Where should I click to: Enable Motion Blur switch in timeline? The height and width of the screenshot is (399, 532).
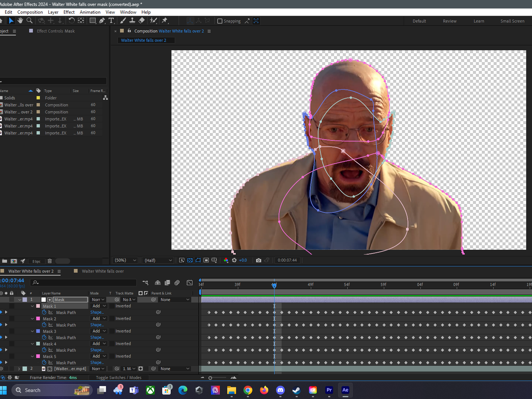[177, 283]
